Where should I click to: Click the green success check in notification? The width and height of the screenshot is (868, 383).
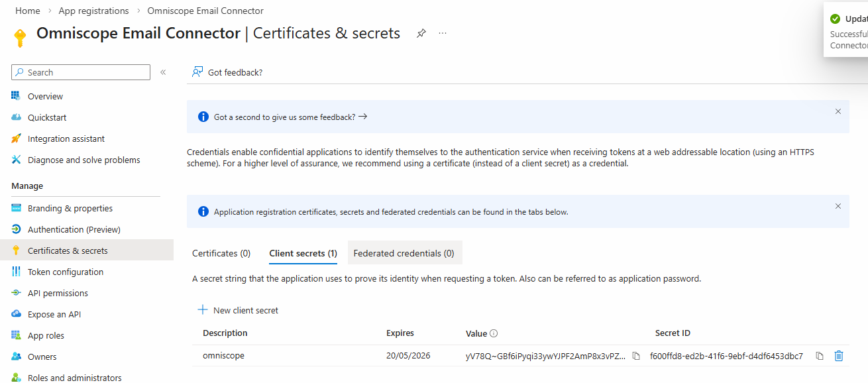835,19
